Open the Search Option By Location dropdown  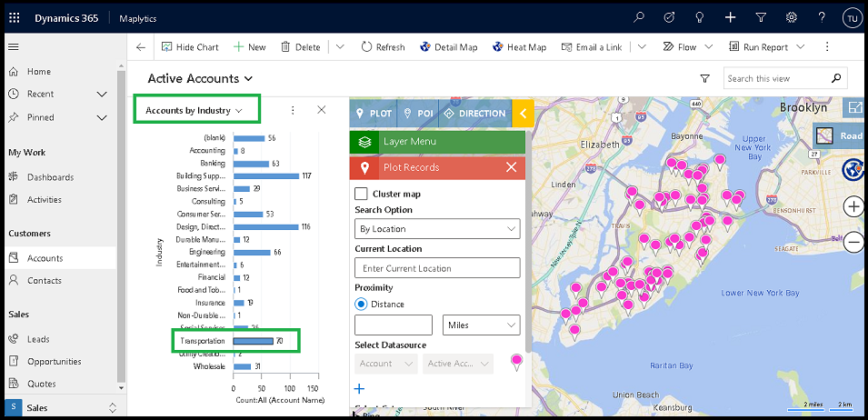coord(437,229)
